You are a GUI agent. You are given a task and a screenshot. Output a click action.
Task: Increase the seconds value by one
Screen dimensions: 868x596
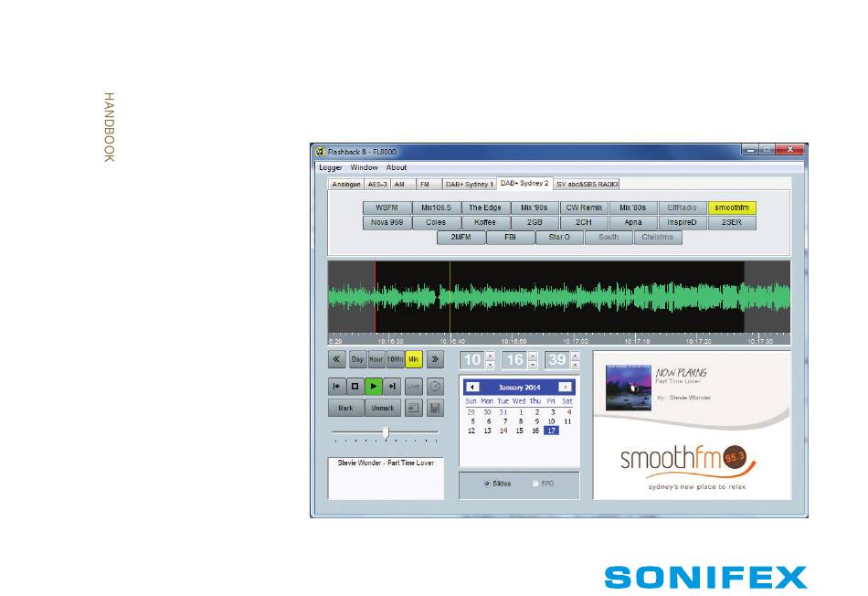[575, 356]
